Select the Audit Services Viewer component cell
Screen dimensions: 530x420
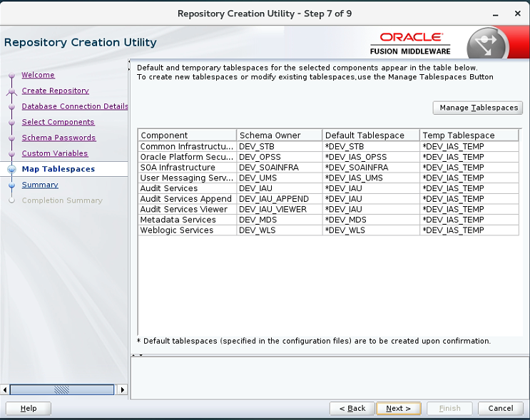pyautogui.click(x=188, y=210)
